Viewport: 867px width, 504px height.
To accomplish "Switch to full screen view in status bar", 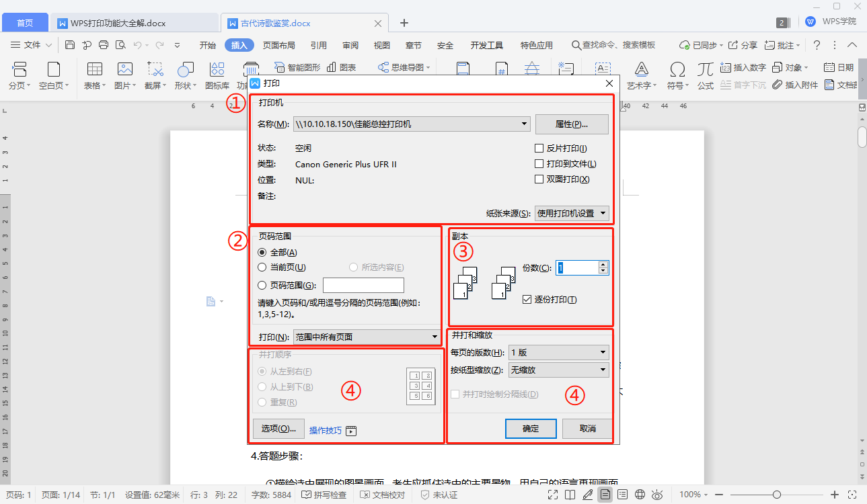I will click(x=553, y=495).
